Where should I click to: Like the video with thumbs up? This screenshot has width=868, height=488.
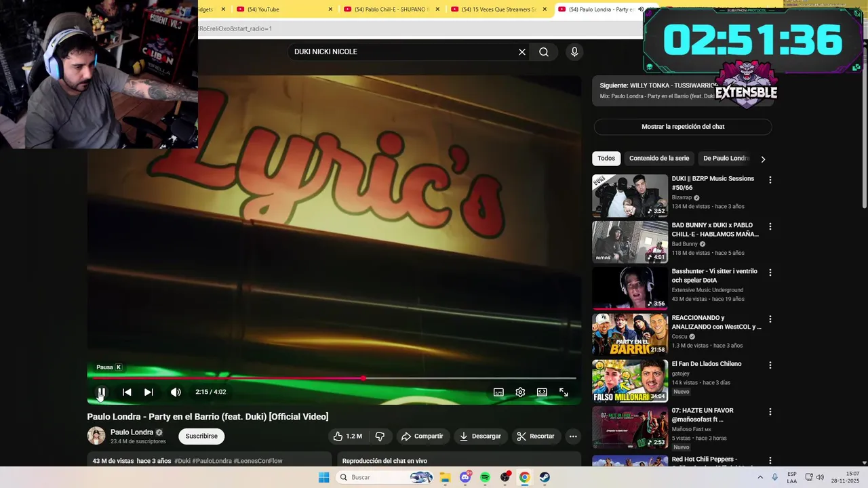[347, 436]
